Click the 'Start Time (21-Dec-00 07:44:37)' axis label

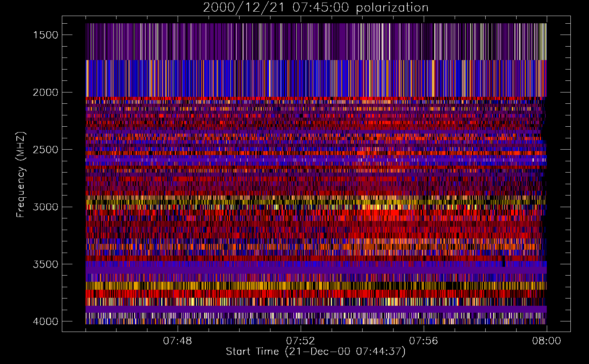316,352
